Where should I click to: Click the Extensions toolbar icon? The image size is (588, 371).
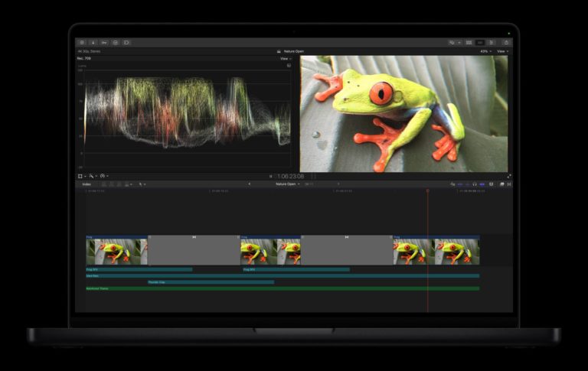coord(126,43)
